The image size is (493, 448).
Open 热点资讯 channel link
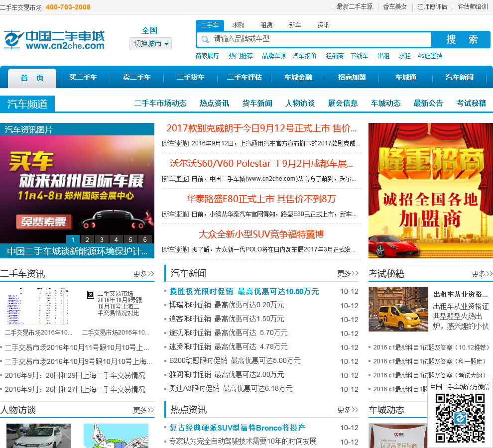[215, 103]
